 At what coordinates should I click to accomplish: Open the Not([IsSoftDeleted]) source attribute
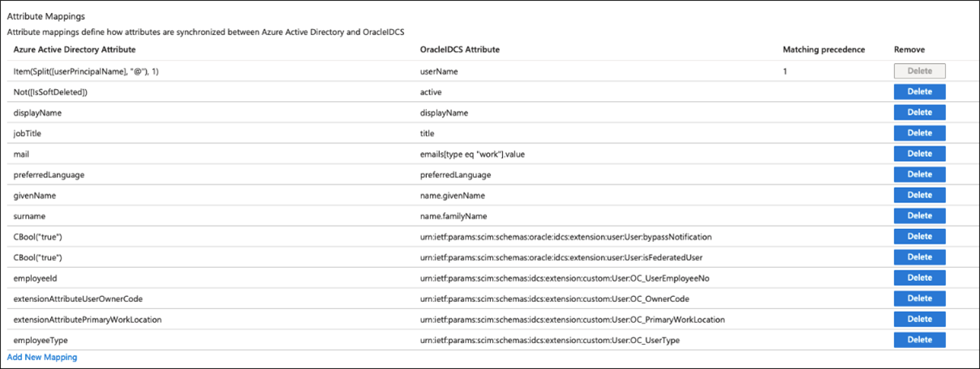[x=50, y=92]
